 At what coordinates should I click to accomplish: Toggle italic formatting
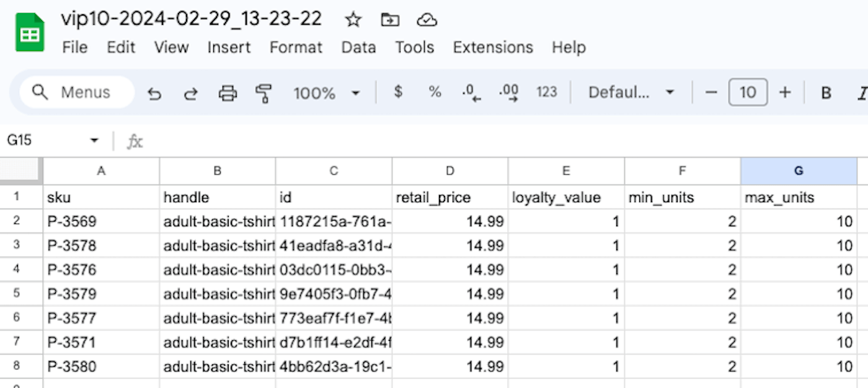[x=862, y=93]
